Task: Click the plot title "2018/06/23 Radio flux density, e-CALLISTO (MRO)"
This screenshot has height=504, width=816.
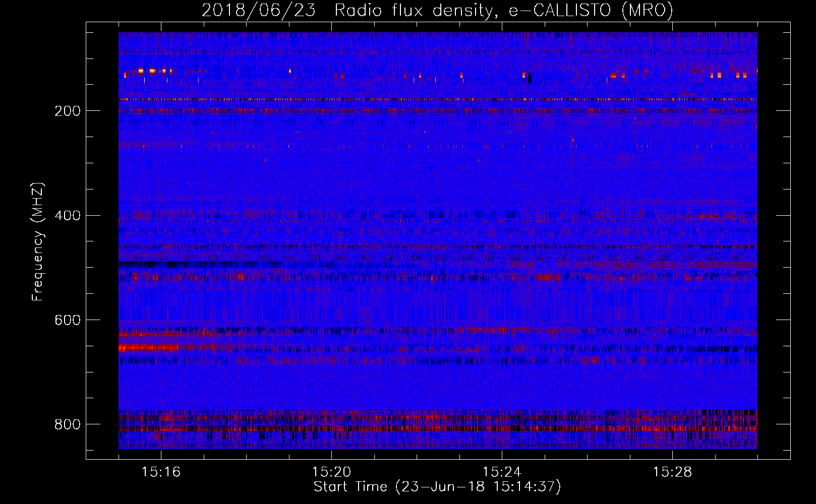Action: click(437, 10)
